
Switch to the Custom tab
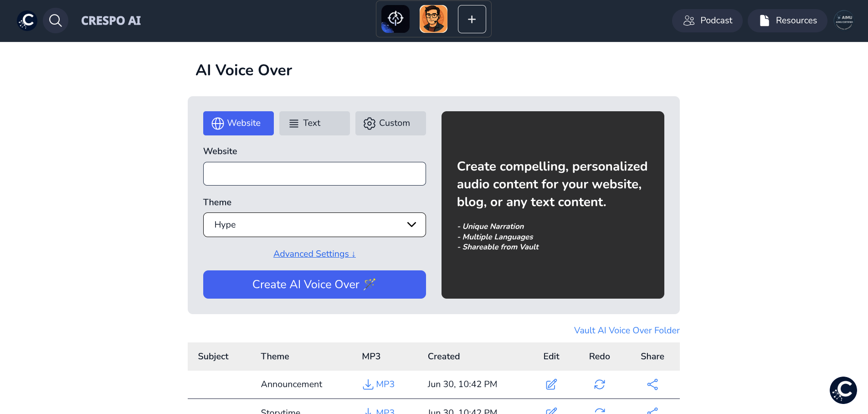(390, 123)
